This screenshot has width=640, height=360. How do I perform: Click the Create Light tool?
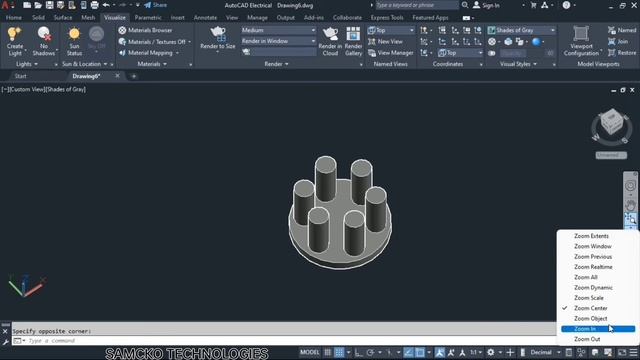coord(15,41)
